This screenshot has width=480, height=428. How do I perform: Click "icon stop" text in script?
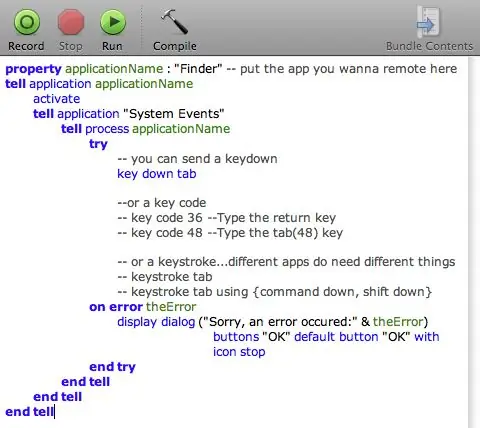point(239,352)
